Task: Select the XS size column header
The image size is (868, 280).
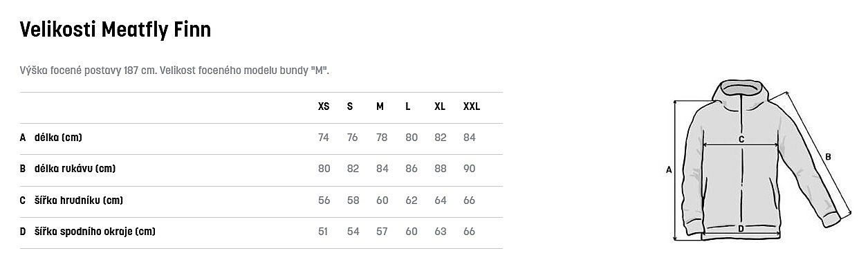Action: 324,106
